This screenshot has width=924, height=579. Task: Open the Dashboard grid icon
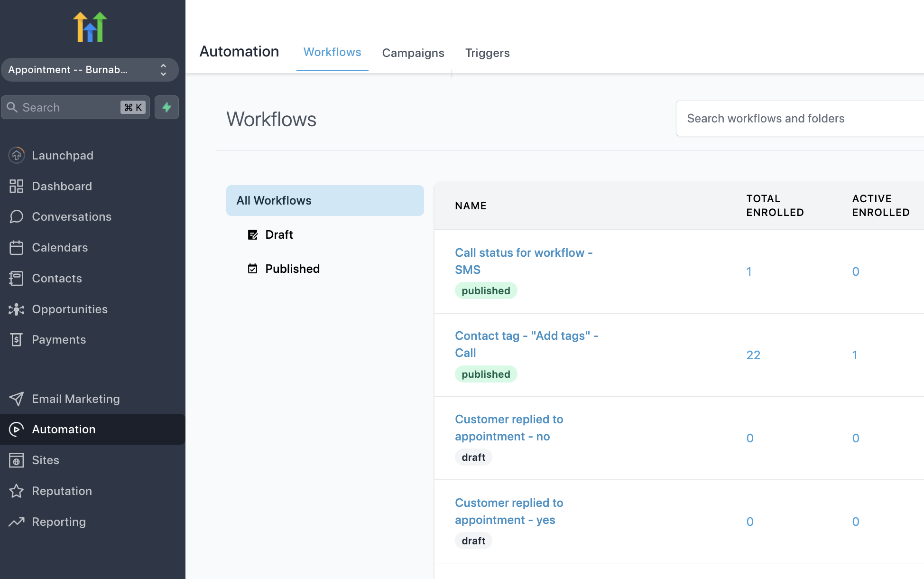pyautogui.click(x=17, y=186)
